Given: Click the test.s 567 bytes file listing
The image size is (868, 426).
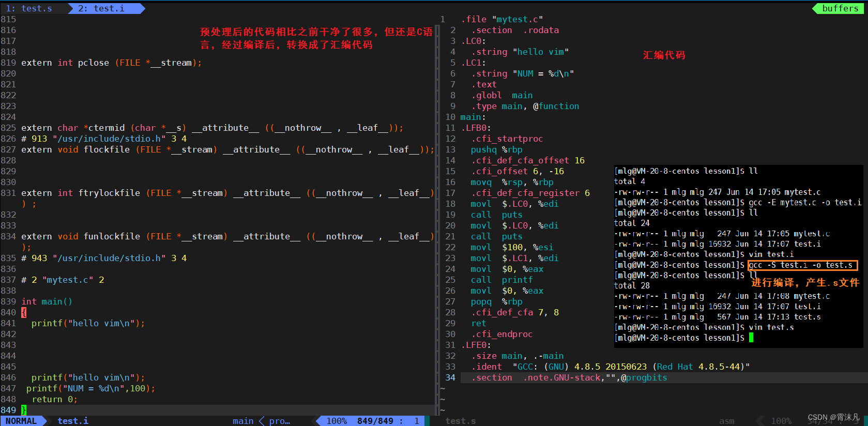Looking at the screenshot, I should (x=718, y=317).
